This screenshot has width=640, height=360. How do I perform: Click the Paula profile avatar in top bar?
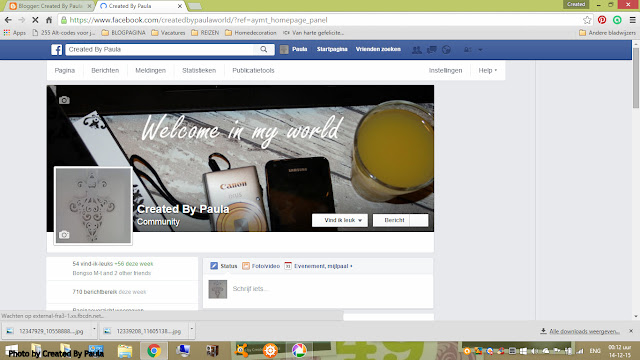[284, 49]
